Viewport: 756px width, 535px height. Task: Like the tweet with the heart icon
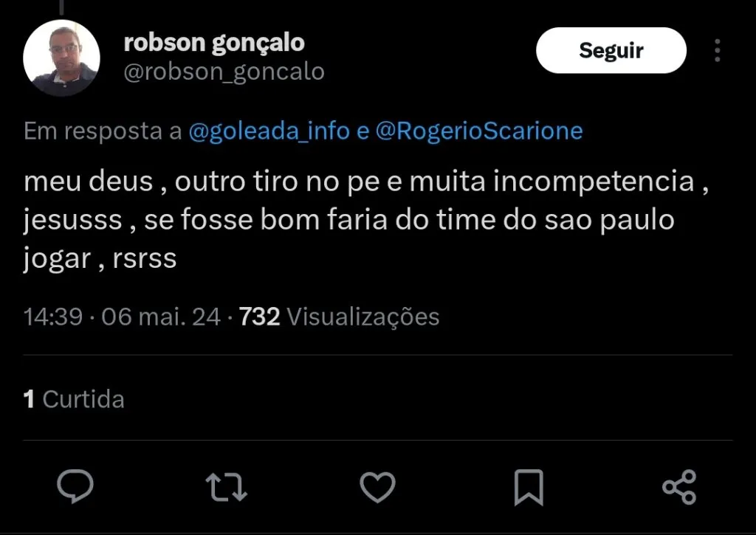(x=377, y=488)
